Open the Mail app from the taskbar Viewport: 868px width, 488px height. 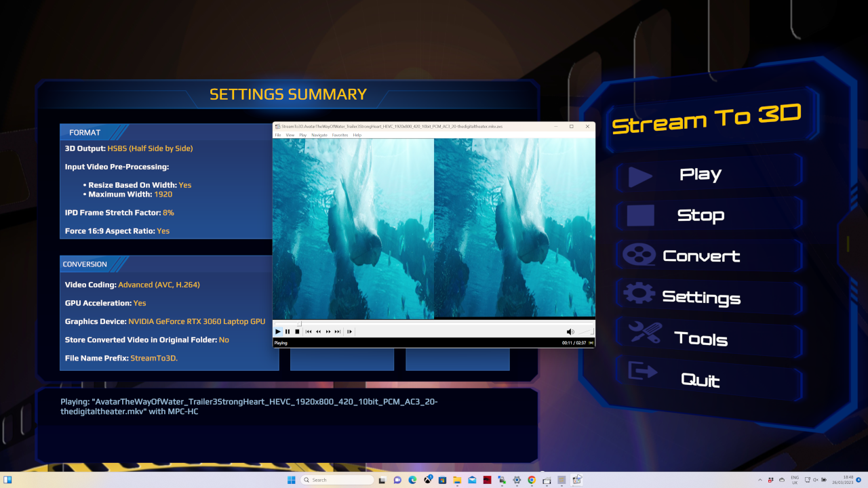click(472, 480)
